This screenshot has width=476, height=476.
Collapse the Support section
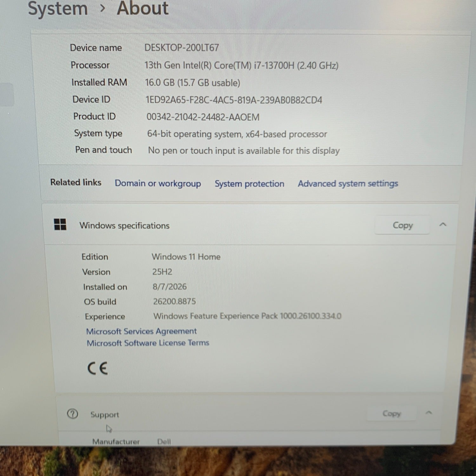click(429, 413)
